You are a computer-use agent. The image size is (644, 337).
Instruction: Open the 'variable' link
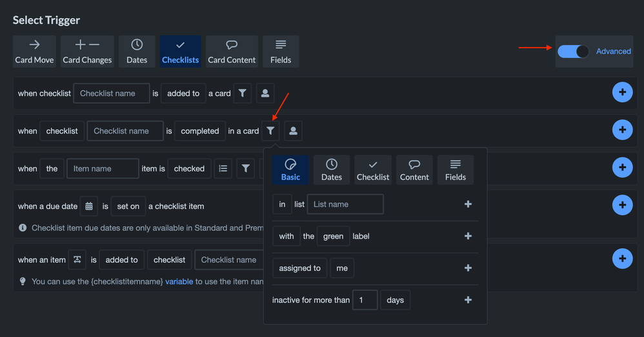point(179,282)
